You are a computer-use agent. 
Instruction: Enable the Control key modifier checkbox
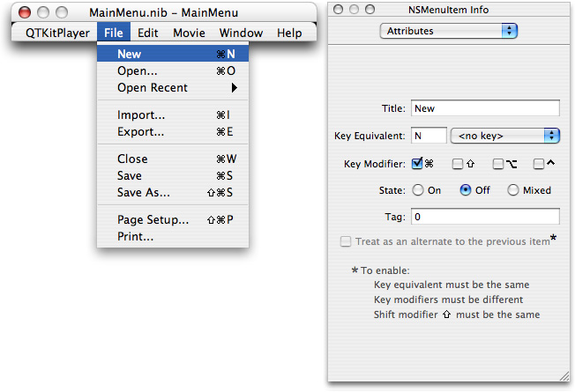point(538,164)
